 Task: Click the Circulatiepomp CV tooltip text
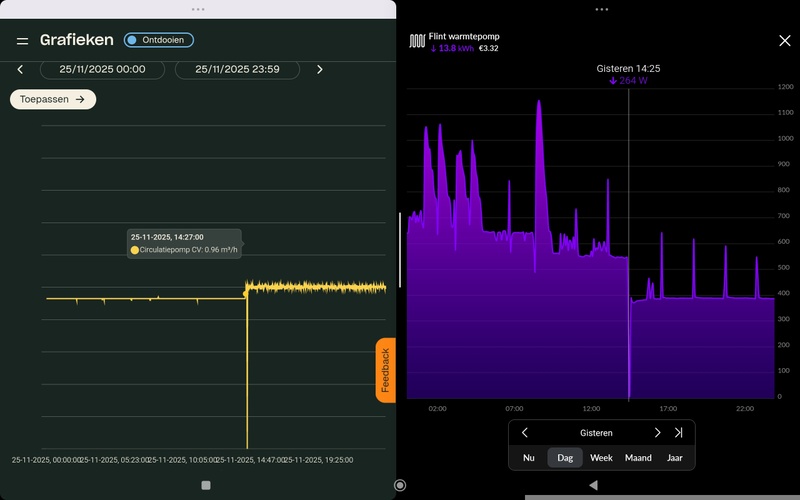tap(188, 250)
